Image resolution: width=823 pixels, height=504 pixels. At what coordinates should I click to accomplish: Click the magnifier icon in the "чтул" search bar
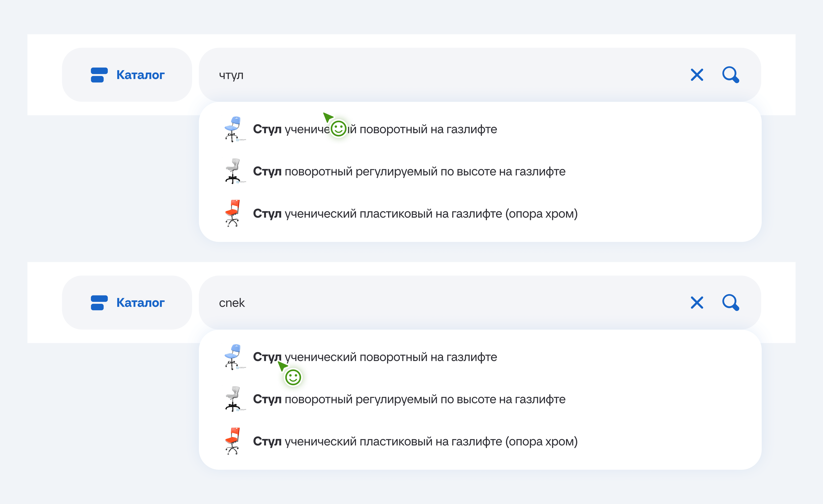(730, 75)
